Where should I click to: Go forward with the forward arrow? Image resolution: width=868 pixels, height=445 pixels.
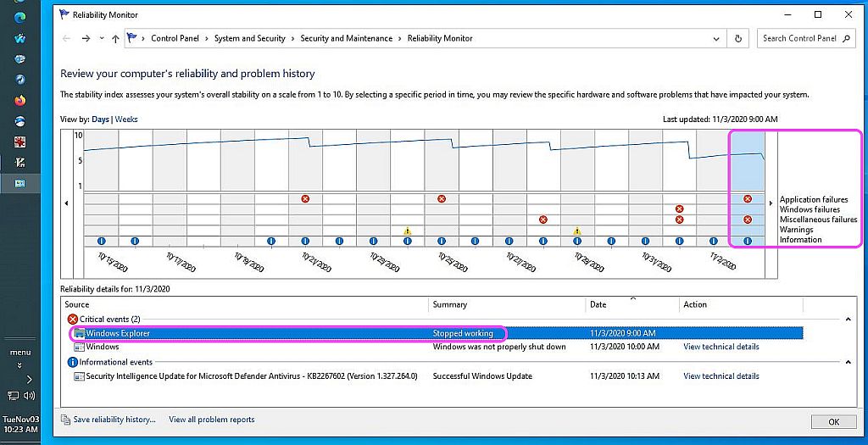click(86, 38)
